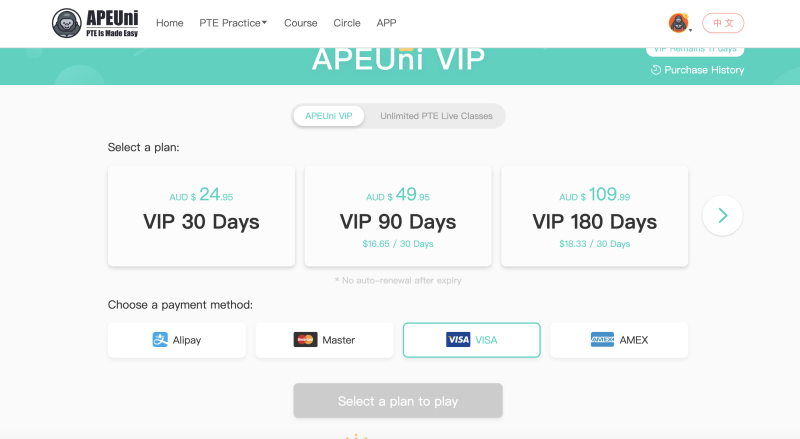800x439 pixels.
Task: Switch to the APEUni VIP tab
Action: coord(329,116)
